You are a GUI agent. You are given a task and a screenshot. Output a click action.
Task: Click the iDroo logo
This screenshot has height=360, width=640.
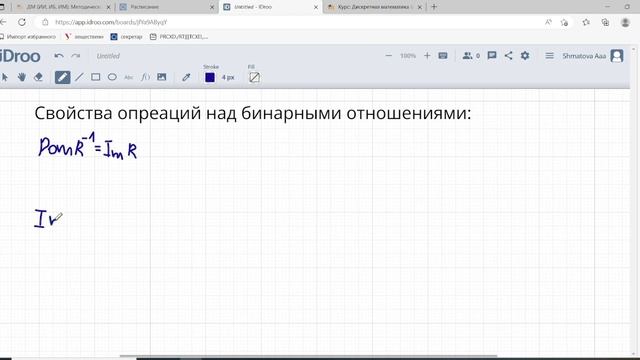20,56
